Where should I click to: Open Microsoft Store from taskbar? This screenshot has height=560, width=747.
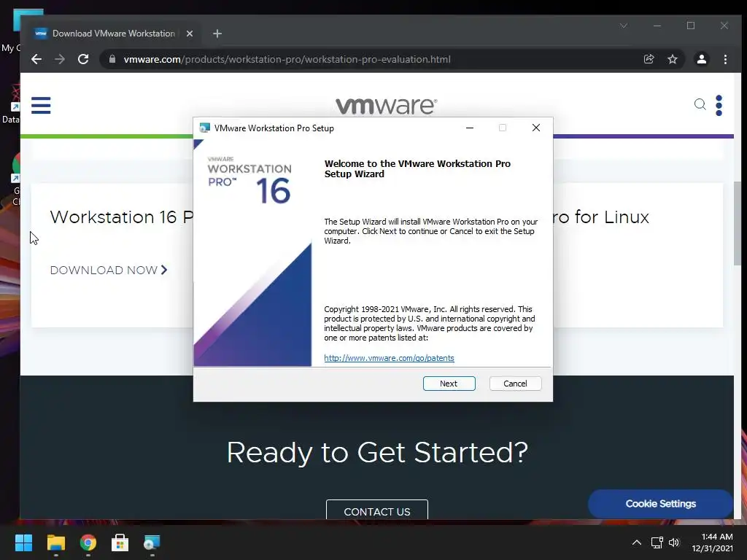click(120, 542)
